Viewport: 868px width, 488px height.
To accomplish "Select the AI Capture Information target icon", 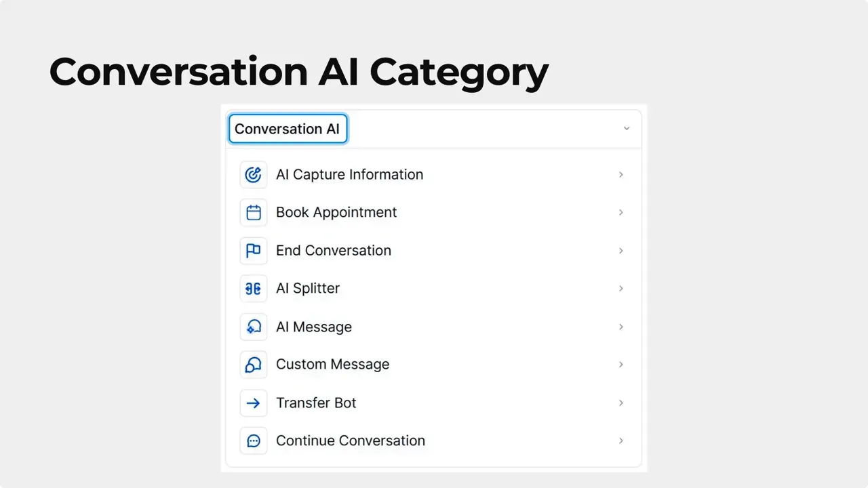I will 253,174.
